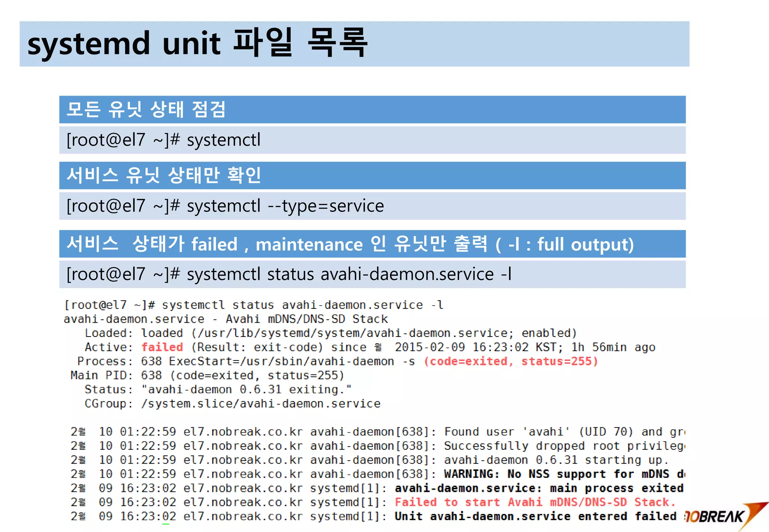Viewport: 769px width, 532px height.
Task: Click the bold 'WARNING: No NSS support for mDNS' line
Action: point(378,474)
